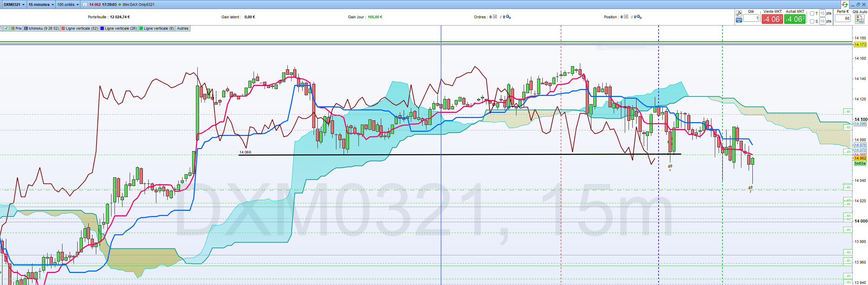Click the trade arrows marker labeled 4

tap(670, 167)
